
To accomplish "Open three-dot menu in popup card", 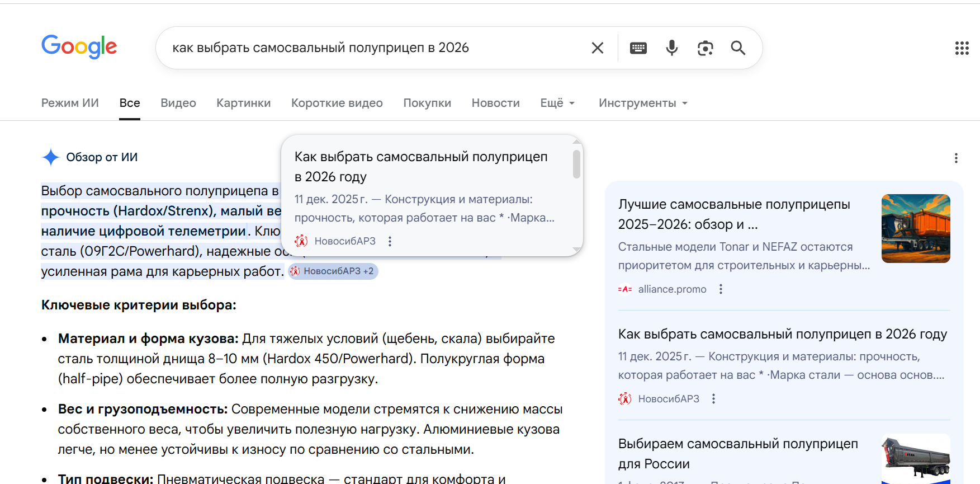I will tap(390, 241).
